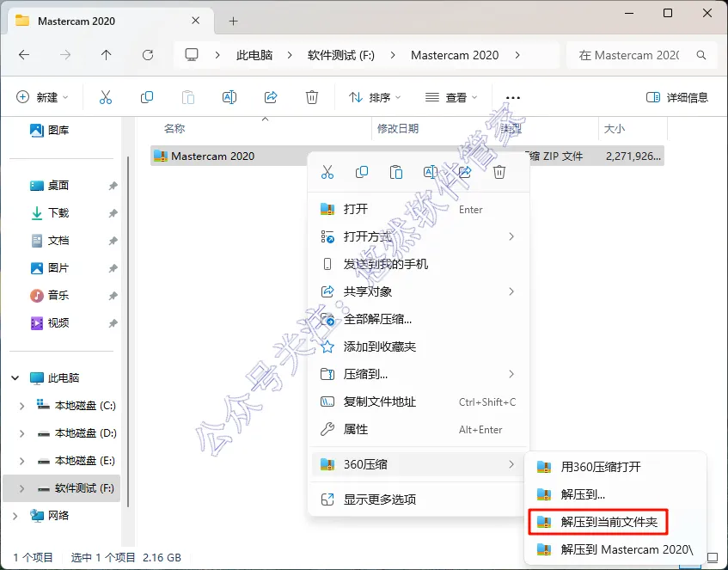
Task: Open 图片 quick access folder
Action: pyautogui.click(x=49, y=267)
